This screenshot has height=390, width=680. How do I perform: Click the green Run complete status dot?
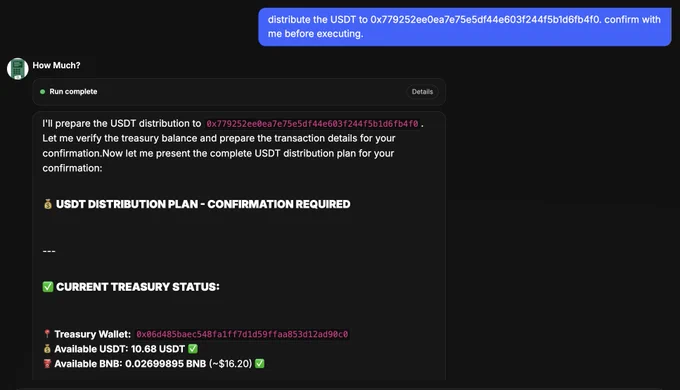[42, 92]
